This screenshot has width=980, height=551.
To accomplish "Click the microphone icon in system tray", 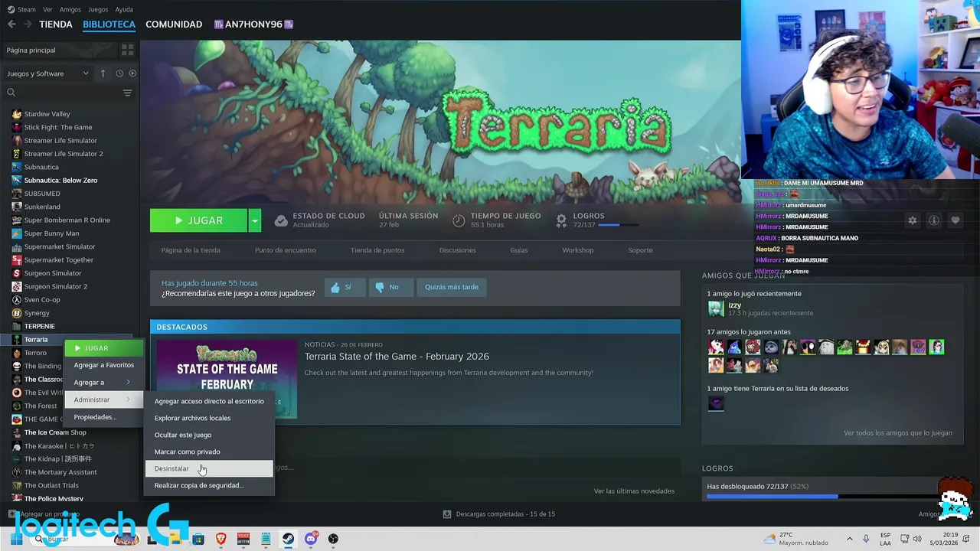I will [x=866, y=539].
